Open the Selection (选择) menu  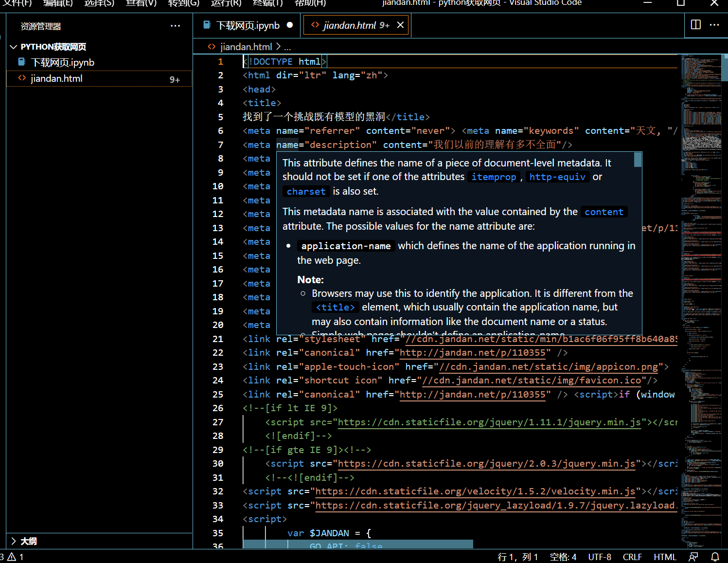click(x=99, y=3)
